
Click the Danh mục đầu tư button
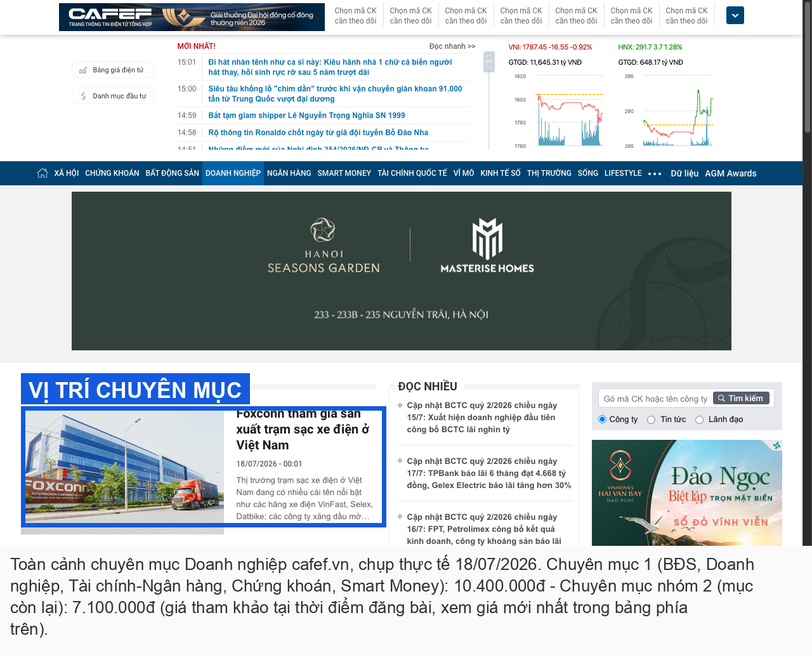pyautogui.click(x=113, y=96)
